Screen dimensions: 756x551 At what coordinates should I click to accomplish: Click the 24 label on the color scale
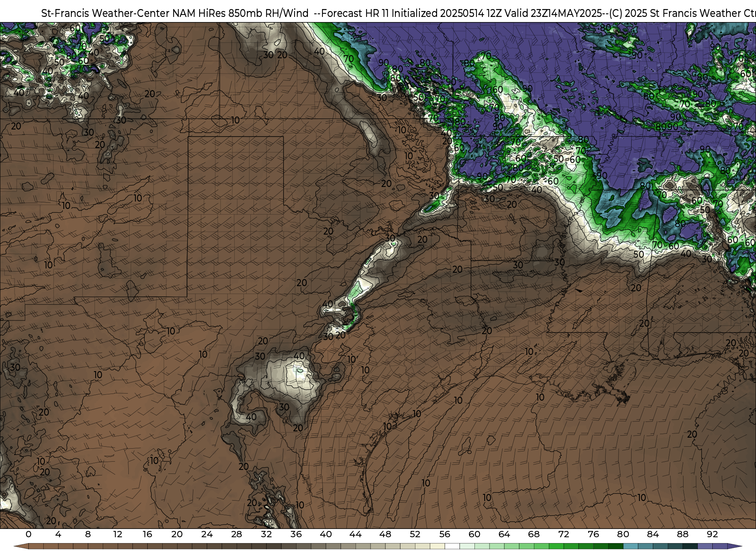click(207, 534)
